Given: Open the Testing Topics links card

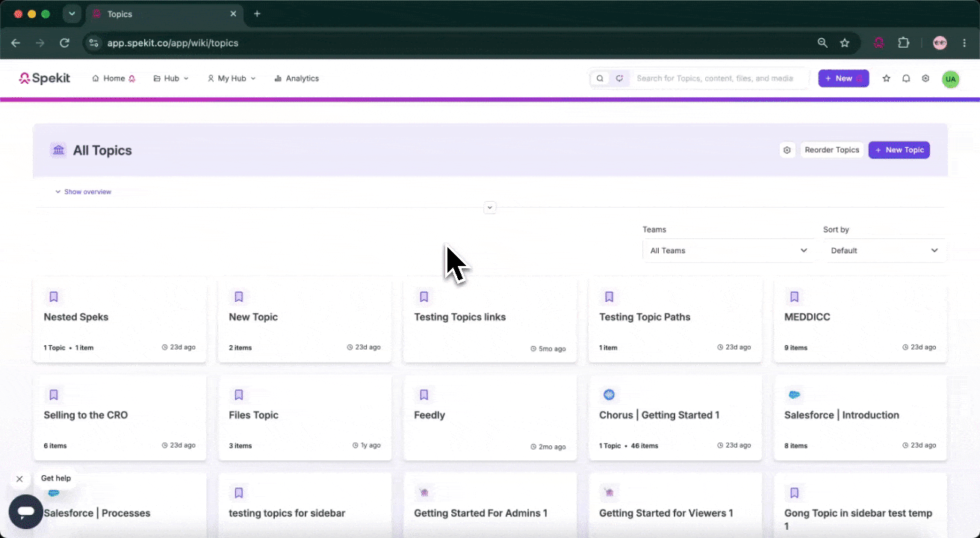Looking at the screenshot, I should [x=490, y=320].
